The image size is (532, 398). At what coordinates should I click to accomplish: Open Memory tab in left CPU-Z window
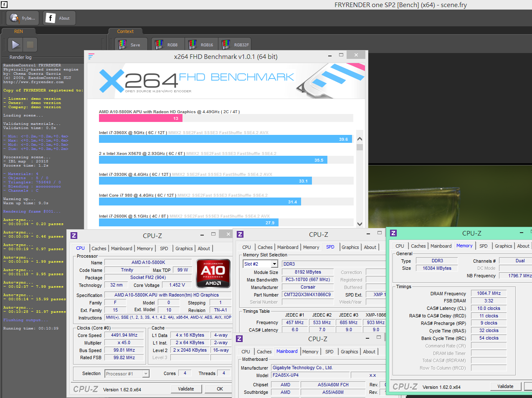[145, 248]
